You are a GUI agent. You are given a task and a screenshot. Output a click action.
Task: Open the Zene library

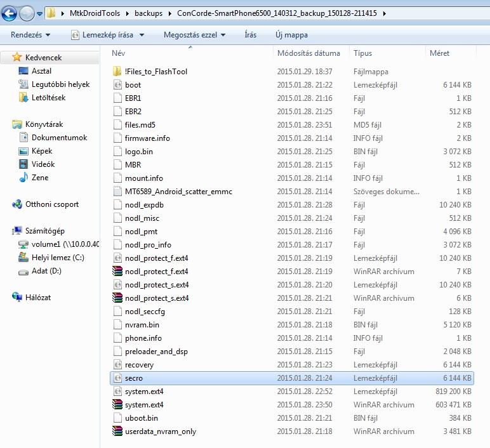click(40, 178)
